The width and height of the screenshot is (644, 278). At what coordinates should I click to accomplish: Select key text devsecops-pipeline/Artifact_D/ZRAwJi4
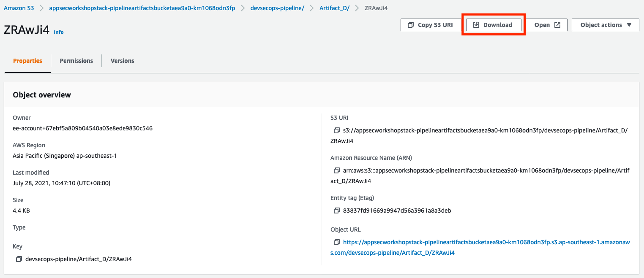point(79,259)
